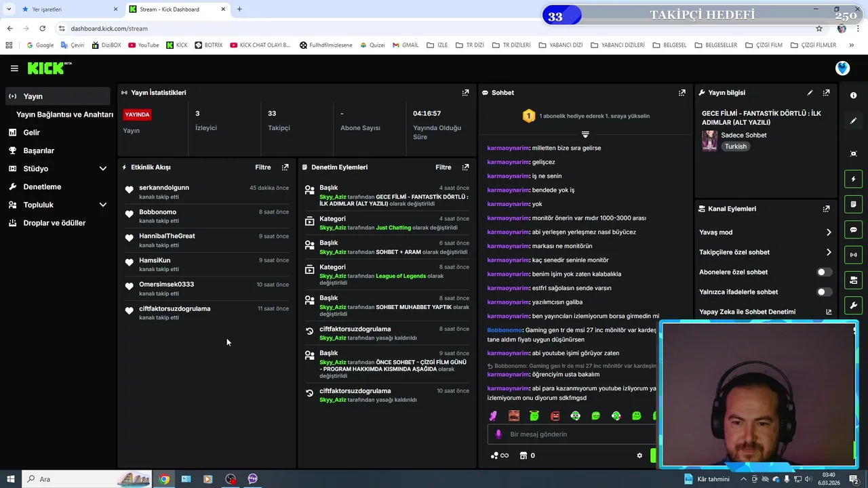Image resolution: width=868 pixels, height=488 pixels.
Task: Open Chrome from the taskbar
Action: 164,479
